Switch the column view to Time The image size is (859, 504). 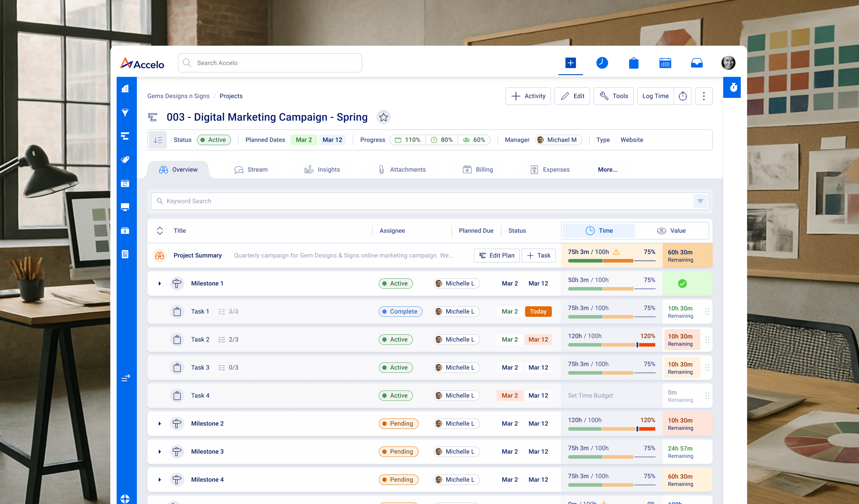point(599,231)
